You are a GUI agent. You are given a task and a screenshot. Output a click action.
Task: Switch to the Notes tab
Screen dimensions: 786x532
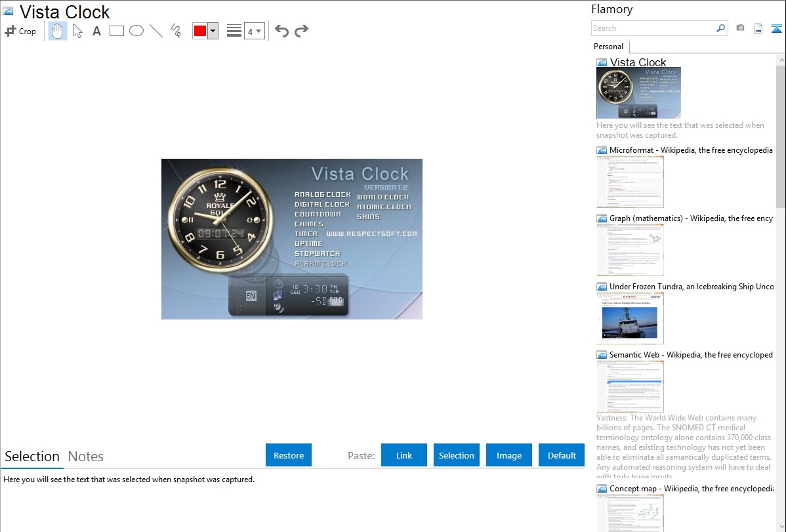point(86,457)
